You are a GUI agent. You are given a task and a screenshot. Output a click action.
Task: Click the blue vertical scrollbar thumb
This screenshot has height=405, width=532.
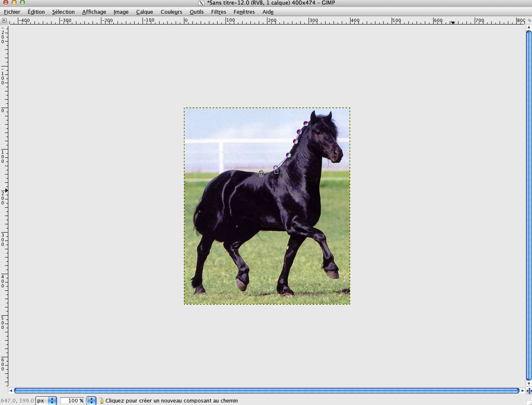pos(529,205)
